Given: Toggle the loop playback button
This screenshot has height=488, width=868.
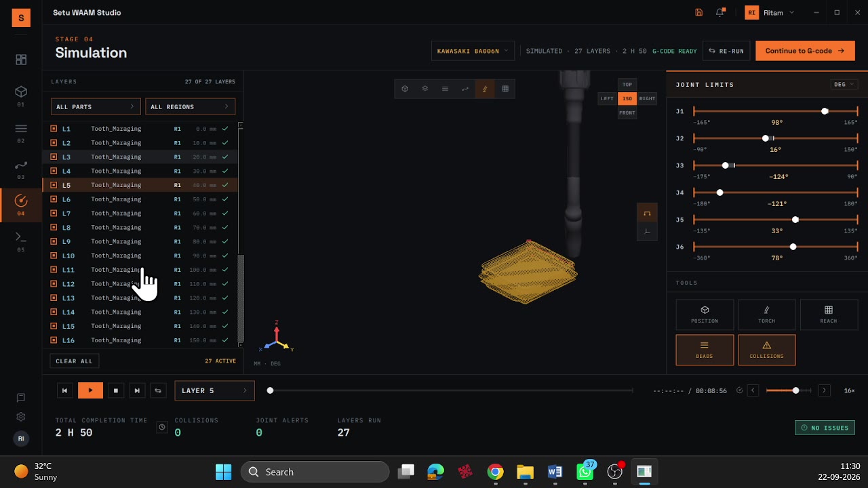Looking at the screenshot, I should [x=158, y=390].
